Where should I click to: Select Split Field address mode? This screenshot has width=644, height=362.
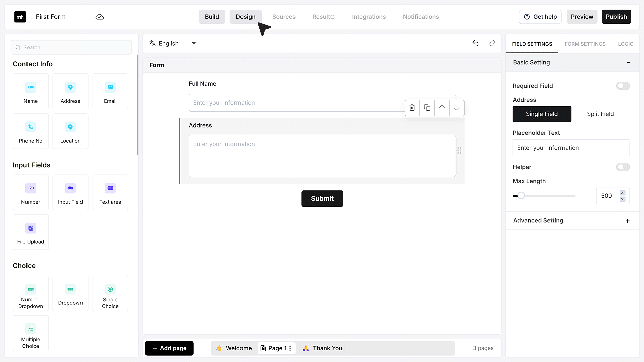pos(600,114)
